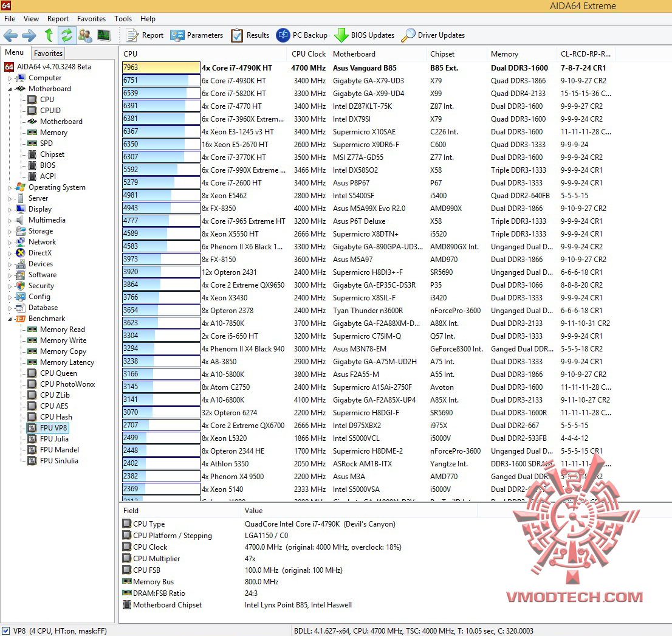Open the Help menu
The width and height of the screenshot is (672, 636).
coord(148,19)
